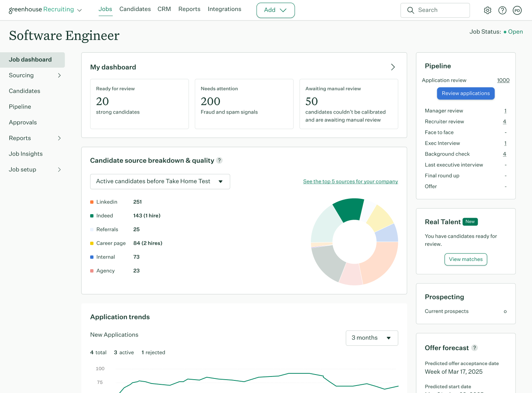The image size is (532, 393).
Task: Open the Active candidates before Take Home Test dropdown
Action: [160, 182]
